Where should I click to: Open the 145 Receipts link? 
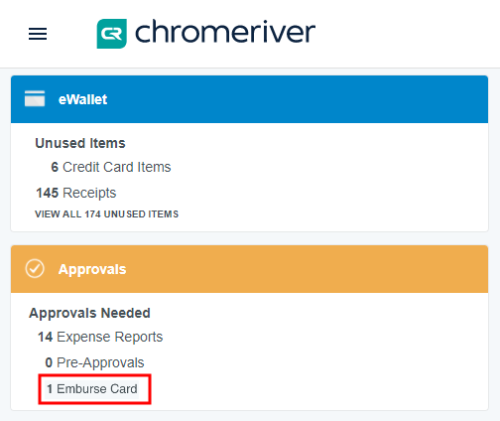(76, 193)
